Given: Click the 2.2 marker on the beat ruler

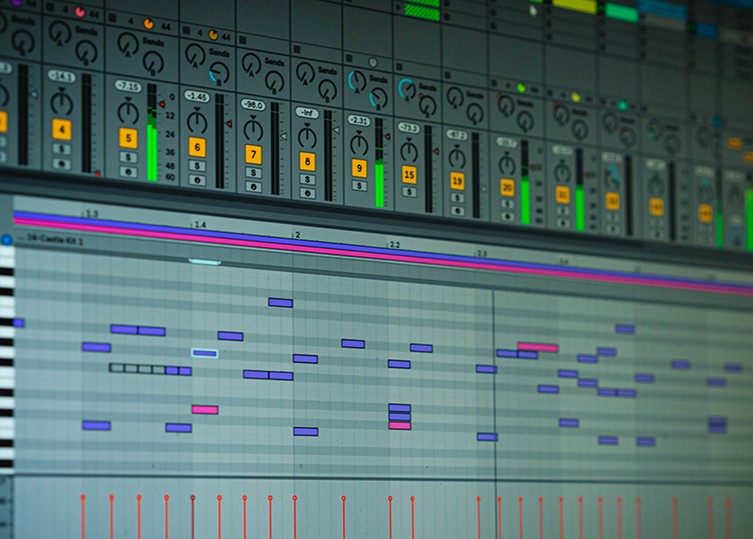Looking at the screenshot, I should pyautogui.click(x=394, y=245).
